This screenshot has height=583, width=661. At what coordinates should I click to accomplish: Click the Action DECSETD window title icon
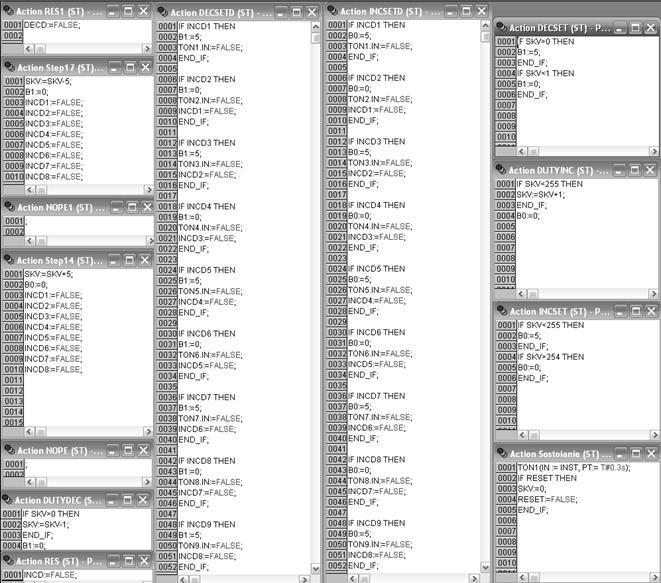[x=164, y=11]
